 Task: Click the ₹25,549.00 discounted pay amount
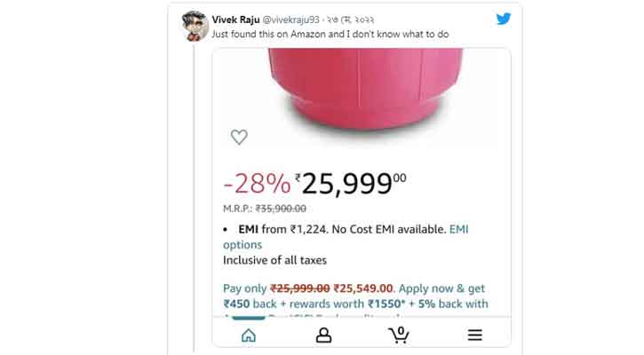[x=363, y=288]
